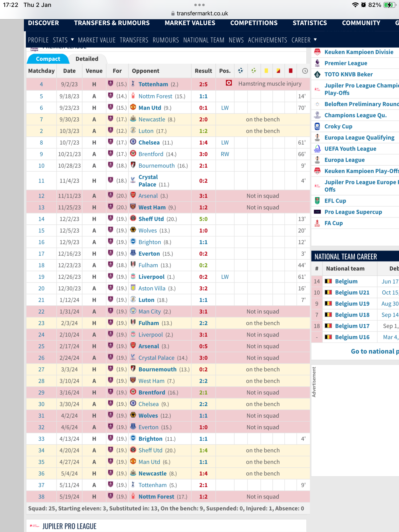Click the minutes played clock icon
This screenshot has height=532, width=399.
tap(305, 71)
